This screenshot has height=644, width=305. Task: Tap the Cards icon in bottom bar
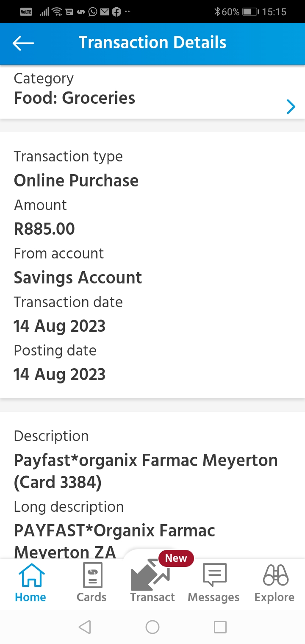tap(92, 575)
